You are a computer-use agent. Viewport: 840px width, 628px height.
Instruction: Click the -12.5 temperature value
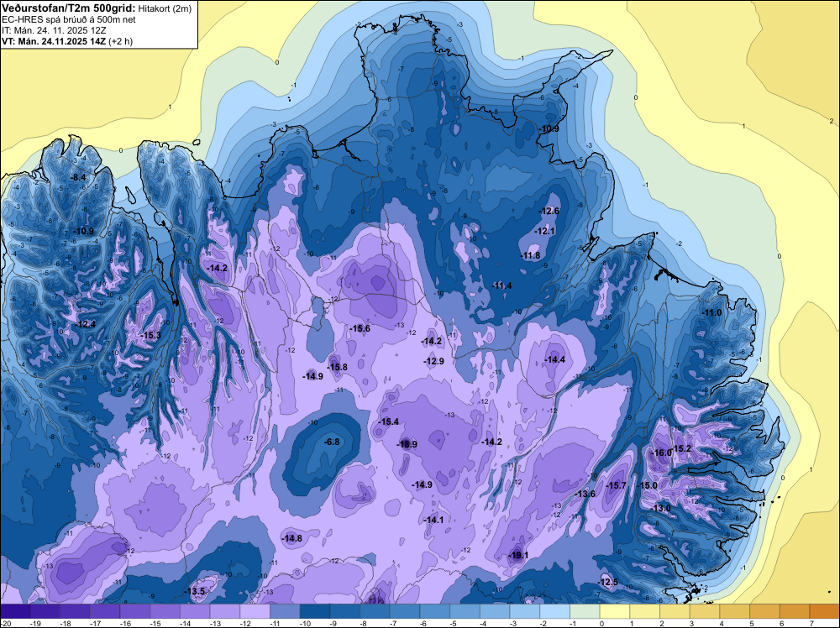[607, 583]
